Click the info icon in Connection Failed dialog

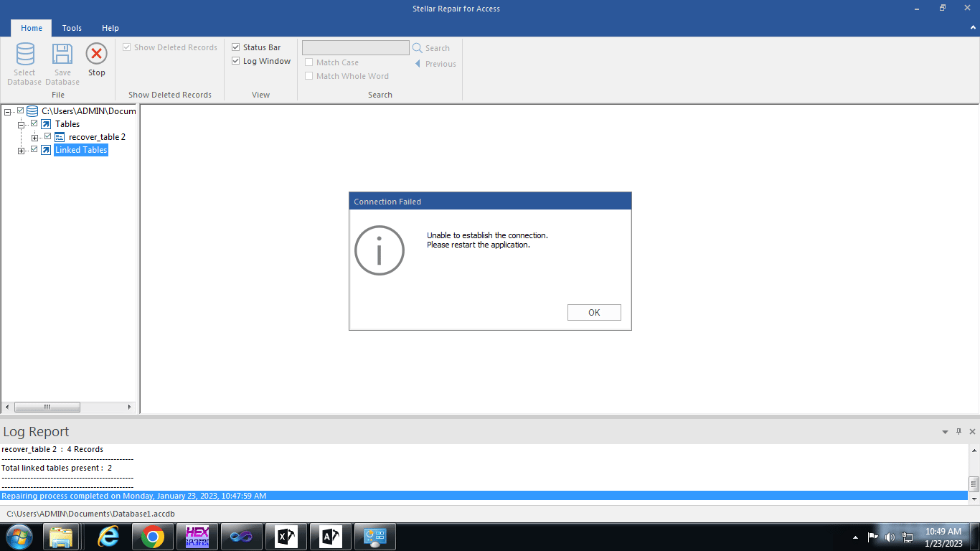[380, 250]
